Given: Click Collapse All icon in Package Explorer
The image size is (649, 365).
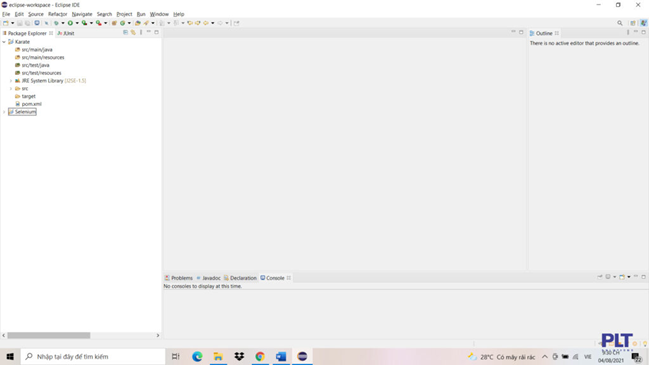Looking at the screenshot, I should pos(125,32).
